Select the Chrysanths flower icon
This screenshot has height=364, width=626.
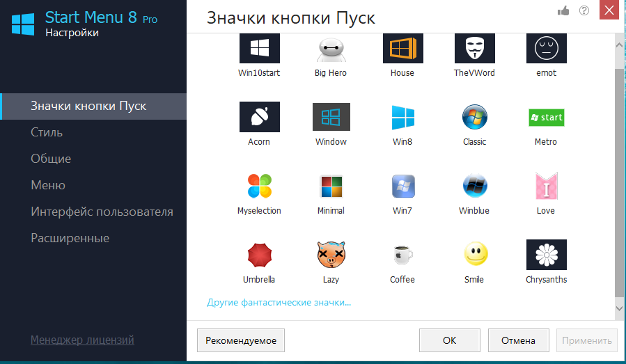[546, 255]
